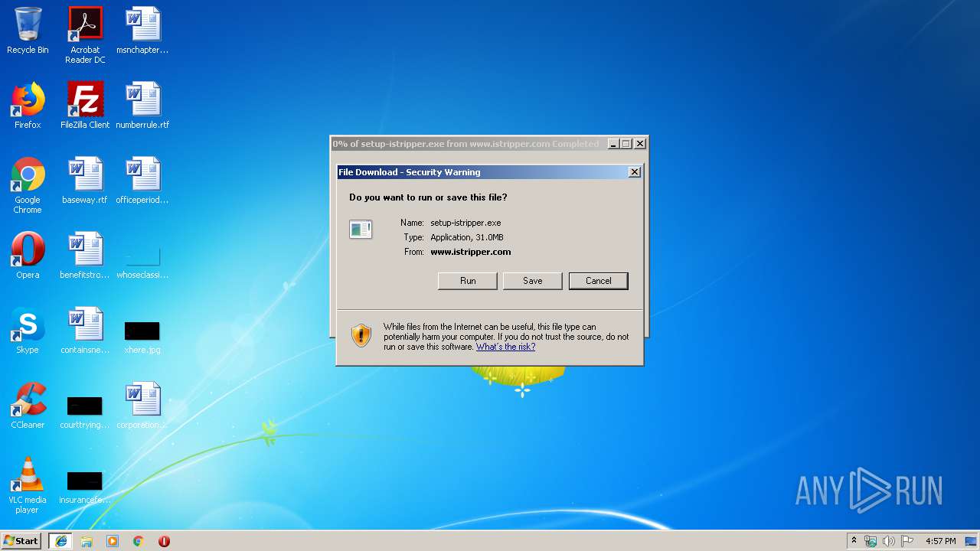Open Action Center flag icon
Screen dimensions: 980x551
907,541
